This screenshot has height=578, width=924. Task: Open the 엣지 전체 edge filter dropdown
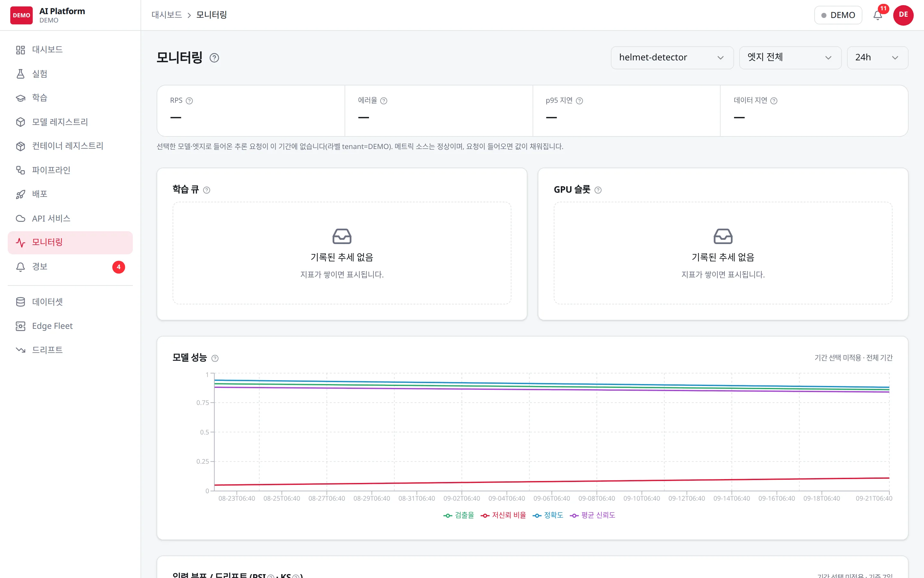point(790,58)
